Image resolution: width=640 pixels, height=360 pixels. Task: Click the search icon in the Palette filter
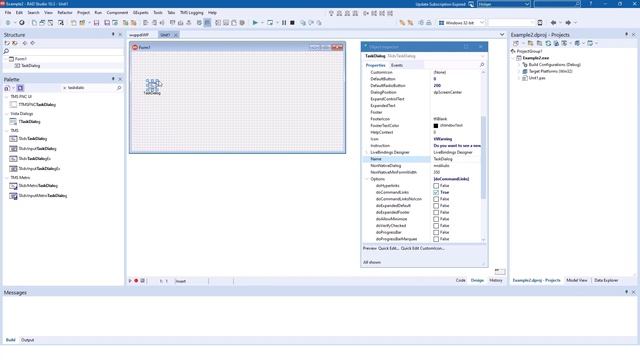click(119, 88)
